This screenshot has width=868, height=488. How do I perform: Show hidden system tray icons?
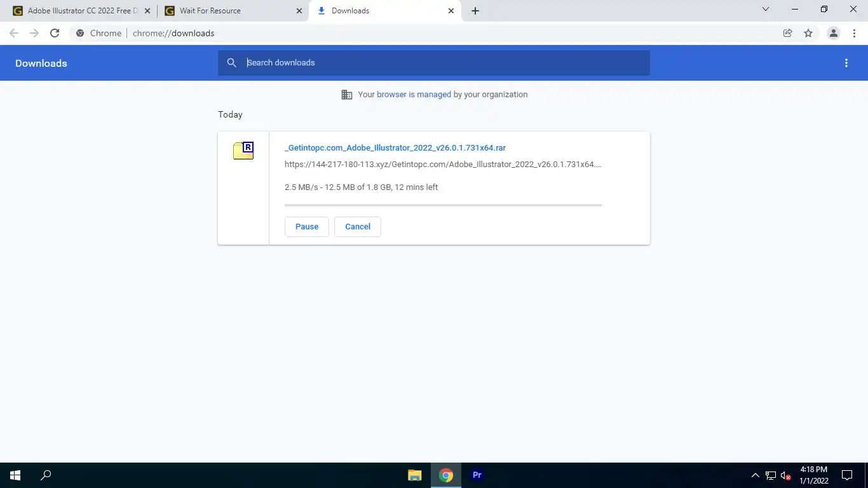point(755,475)
